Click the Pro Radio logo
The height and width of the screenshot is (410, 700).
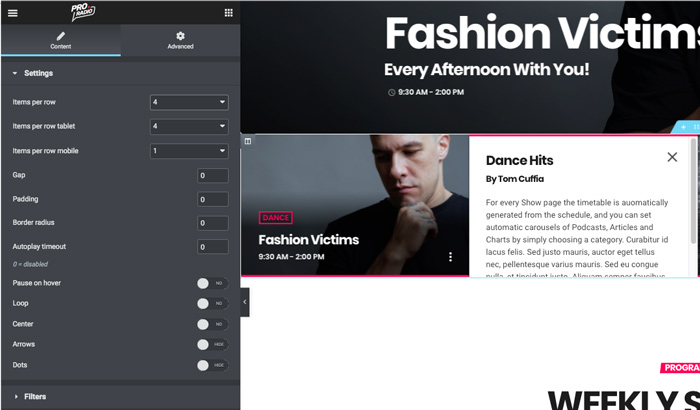(x=119, y=13)
